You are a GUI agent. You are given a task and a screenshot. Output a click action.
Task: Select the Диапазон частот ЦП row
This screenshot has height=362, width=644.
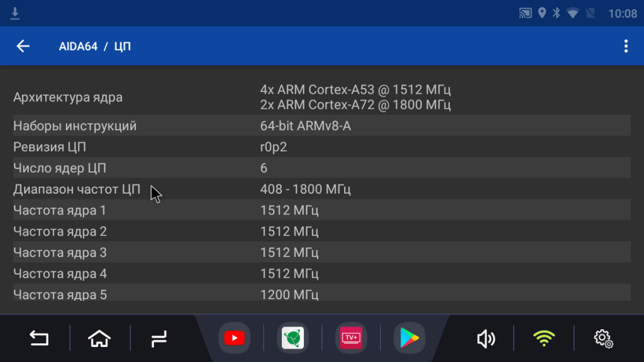(321, 189)
